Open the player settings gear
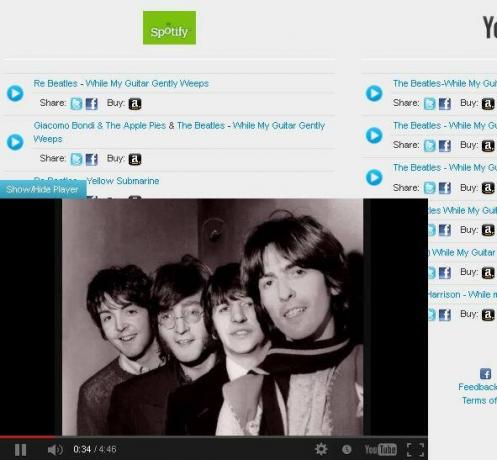 click(321, 449)
